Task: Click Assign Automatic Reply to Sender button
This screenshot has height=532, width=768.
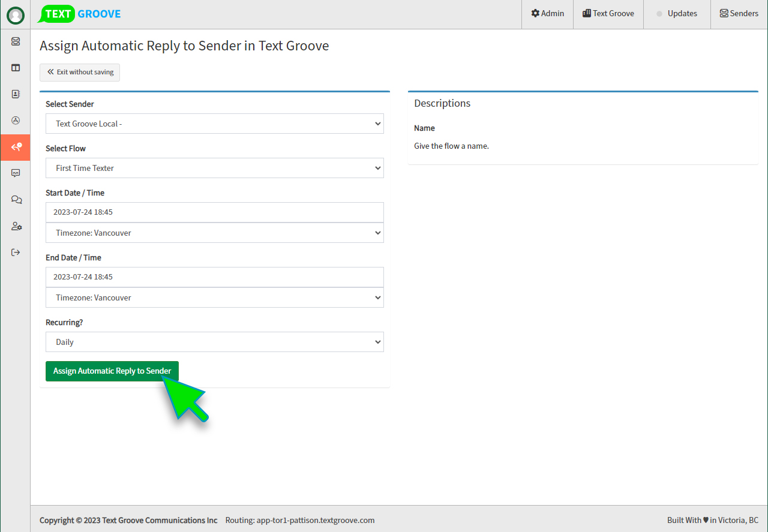Action: (112, 371)
